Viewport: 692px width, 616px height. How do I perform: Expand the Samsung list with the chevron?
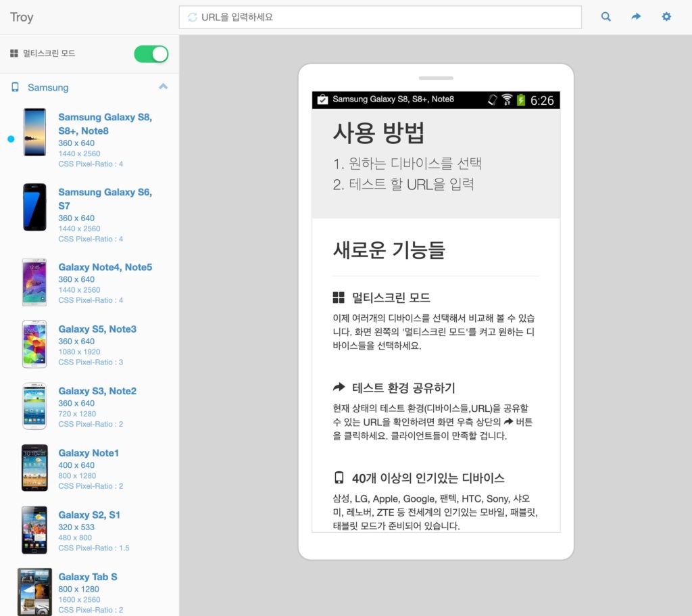pos(163,87)
